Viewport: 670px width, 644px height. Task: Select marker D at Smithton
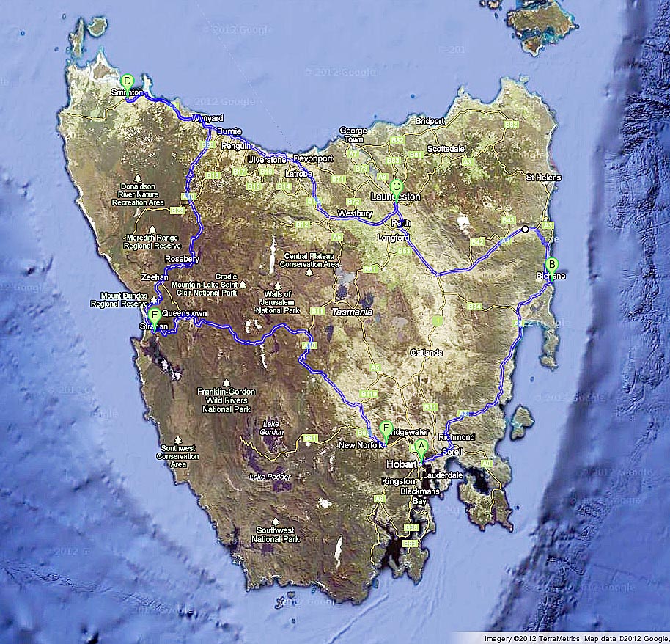click(x=127, y=79)
